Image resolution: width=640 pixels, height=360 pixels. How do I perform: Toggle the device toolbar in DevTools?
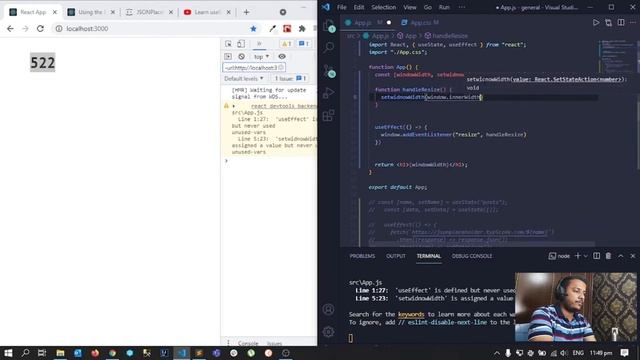pyautogui.click(x=241, y=44)
